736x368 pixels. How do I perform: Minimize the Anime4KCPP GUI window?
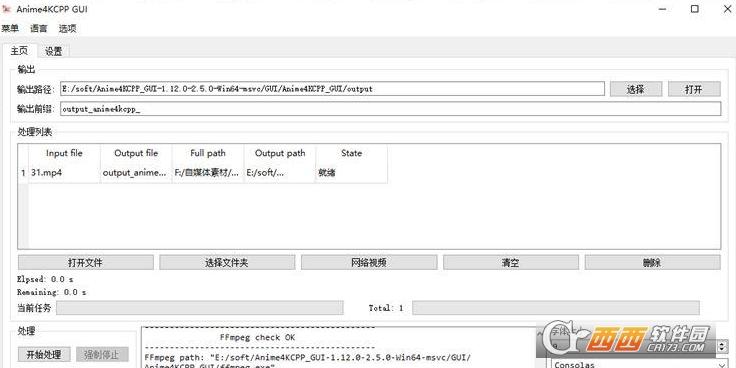click(662, 9)
